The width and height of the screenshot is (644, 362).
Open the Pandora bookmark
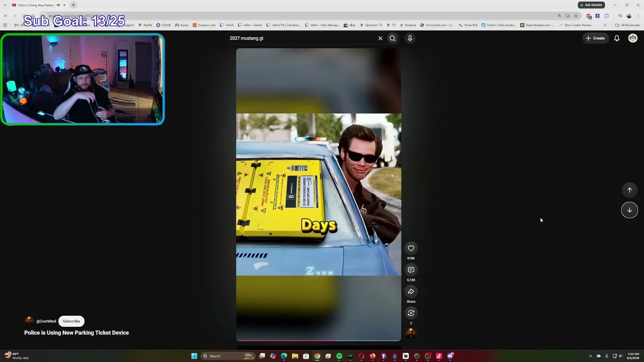pos(408,25)
